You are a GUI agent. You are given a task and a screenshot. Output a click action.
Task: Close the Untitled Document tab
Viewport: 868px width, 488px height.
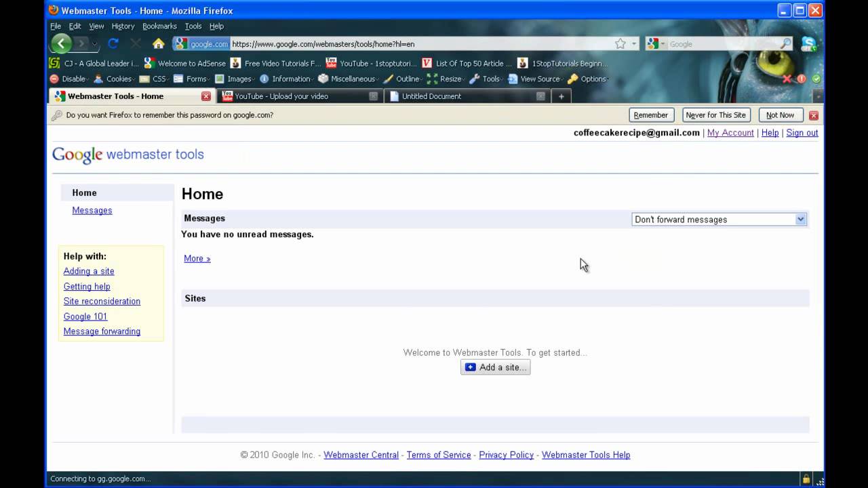pyautogui.click(x=540, y=96)
